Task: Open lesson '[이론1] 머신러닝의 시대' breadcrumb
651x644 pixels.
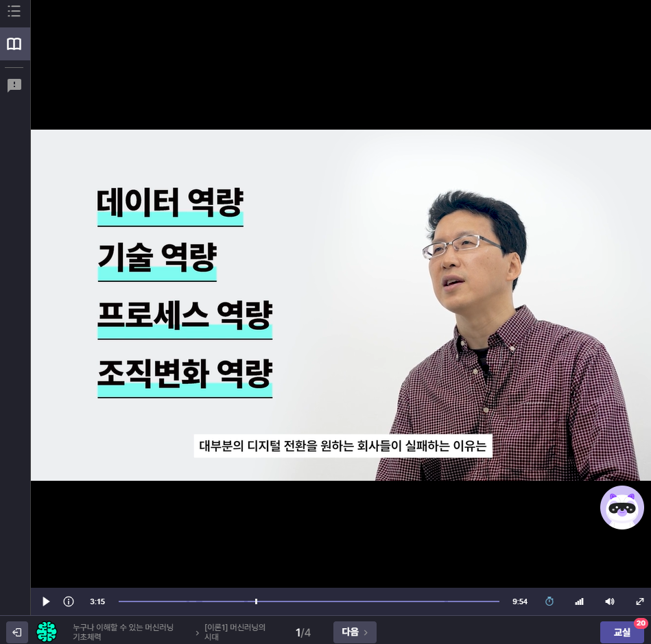Action: click(x=235, y=632)
